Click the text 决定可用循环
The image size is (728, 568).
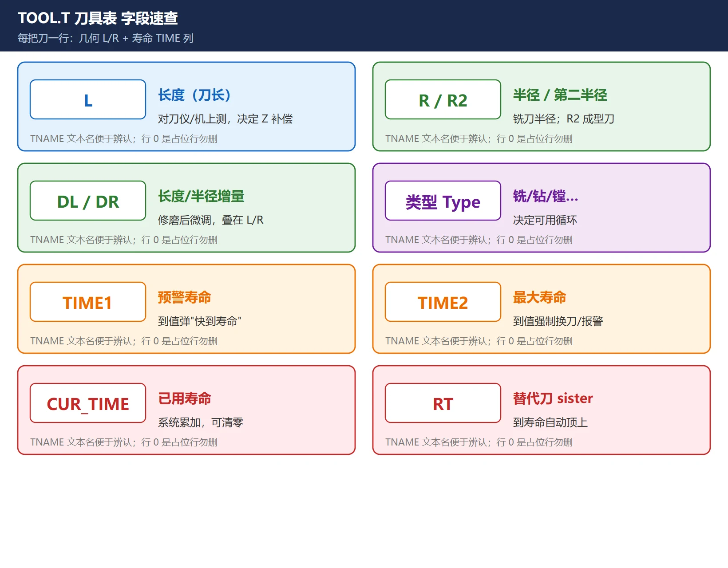pos(545,220)
